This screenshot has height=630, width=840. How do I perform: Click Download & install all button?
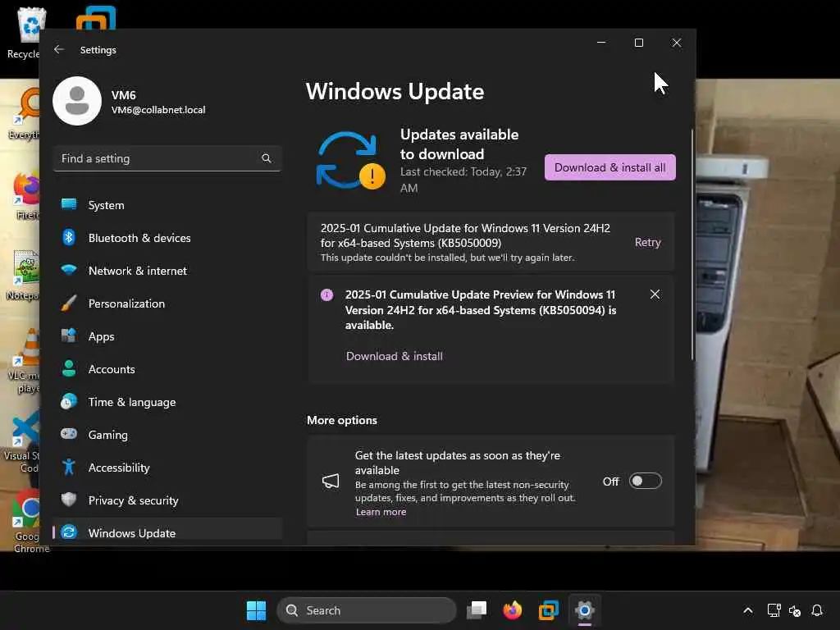pyautogui.click(x=609, y=167)
